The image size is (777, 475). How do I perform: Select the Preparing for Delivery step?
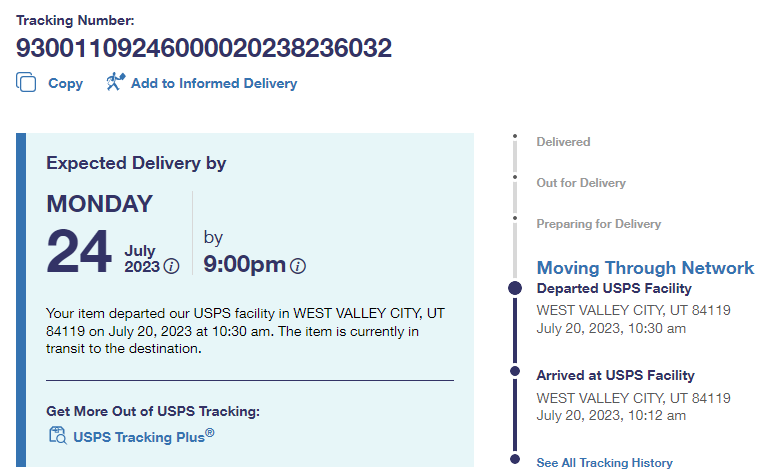(598, 224)
